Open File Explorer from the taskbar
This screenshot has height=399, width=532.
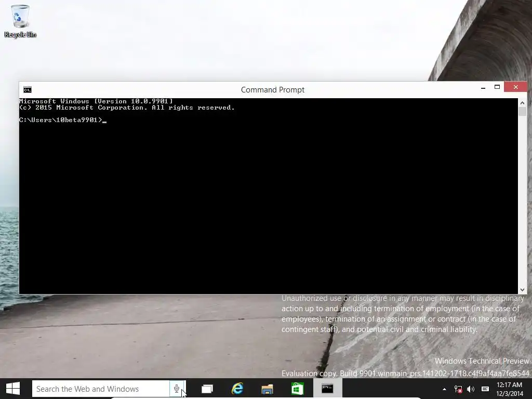click(x=268, y=389)
